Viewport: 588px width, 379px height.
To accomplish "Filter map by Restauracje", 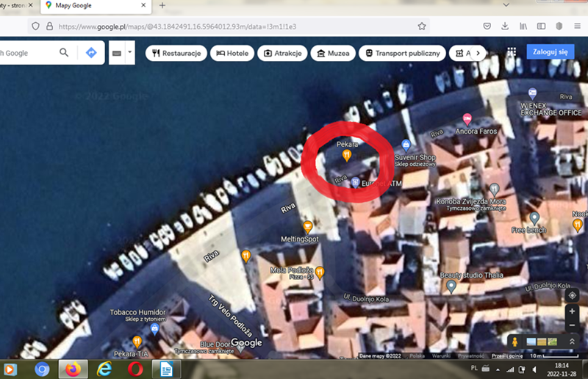I will point(176,53).
